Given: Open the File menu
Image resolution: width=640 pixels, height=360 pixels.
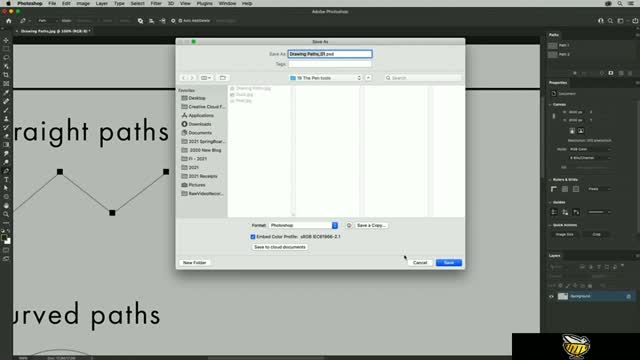Looking at the screenshot, I should [52, 3].
